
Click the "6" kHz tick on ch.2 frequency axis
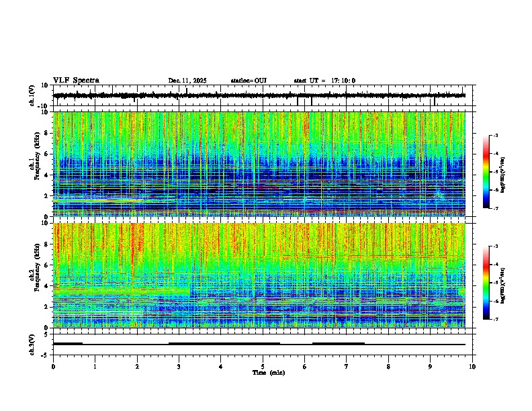coord(47,265)
